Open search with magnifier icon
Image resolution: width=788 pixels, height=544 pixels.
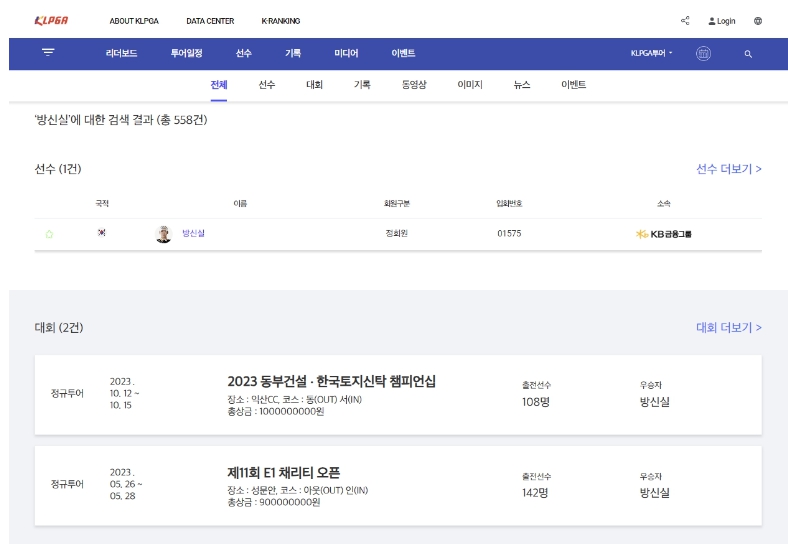[748, 53]
